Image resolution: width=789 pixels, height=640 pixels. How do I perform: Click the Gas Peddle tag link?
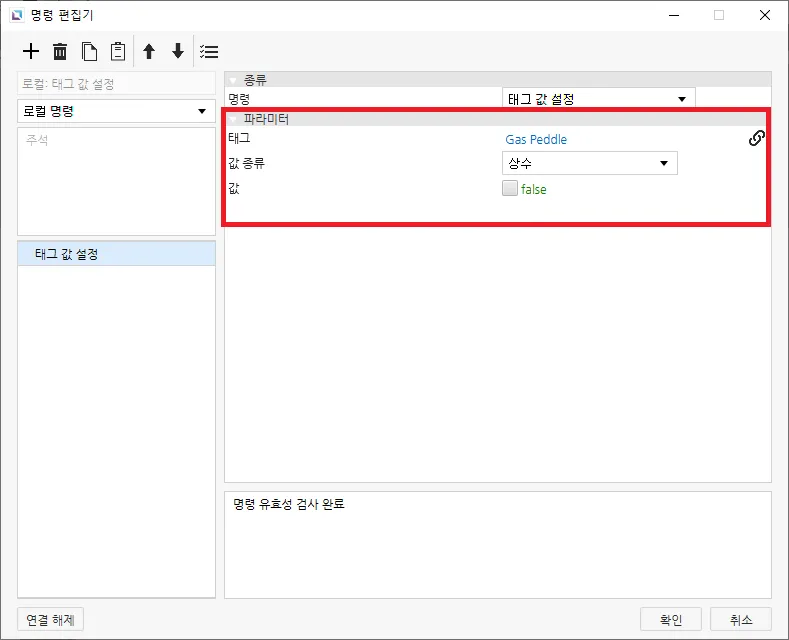(536, 140)
